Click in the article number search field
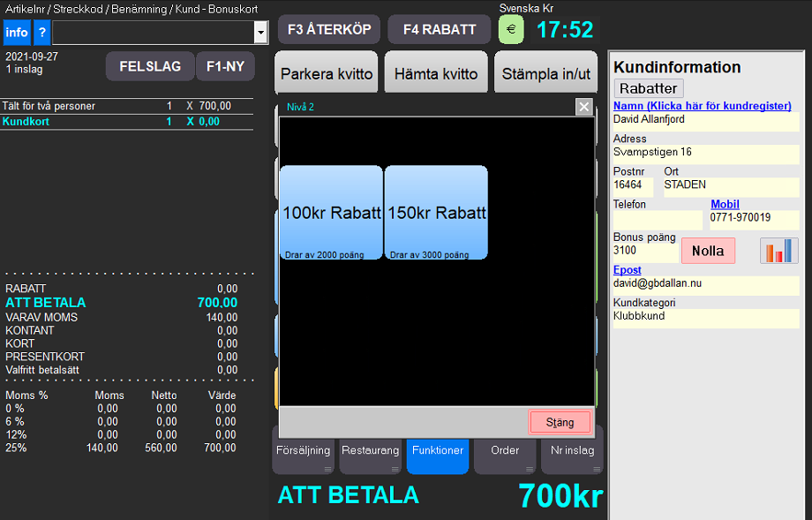Image resolution: width=812 pixels, height=520 pixels. tap(152, 33)
